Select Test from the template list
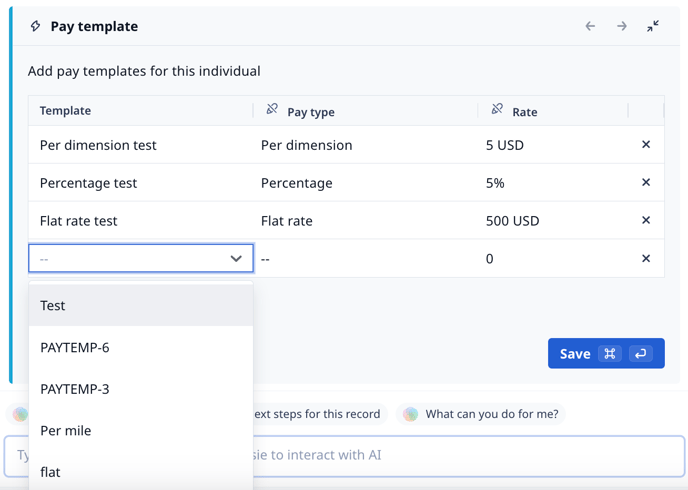This screenshot has height=490, width=688. click(140, 306)
